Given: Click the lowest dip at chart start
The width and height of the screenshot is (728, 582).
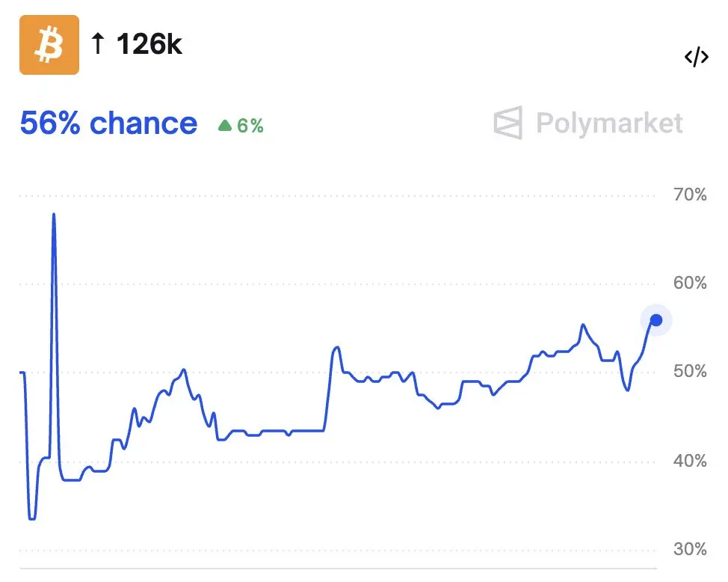Looking at the screenshot, I should coord(32,518).
